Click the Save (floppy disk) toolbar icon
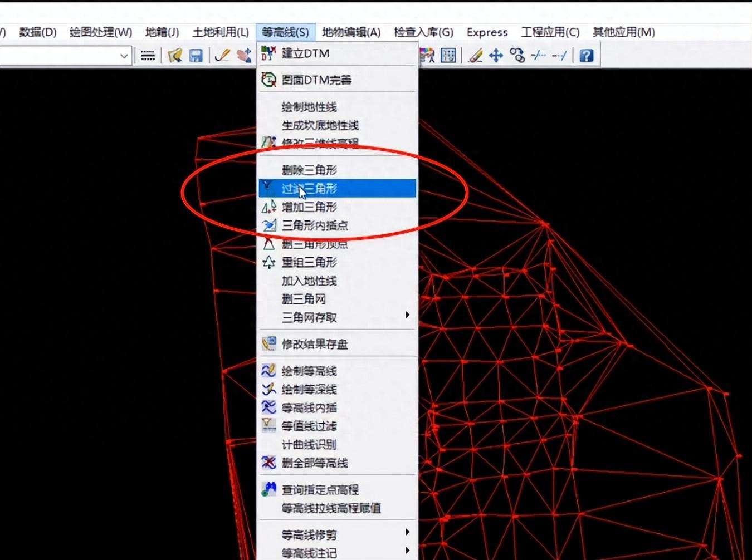 tap(196, 56)
